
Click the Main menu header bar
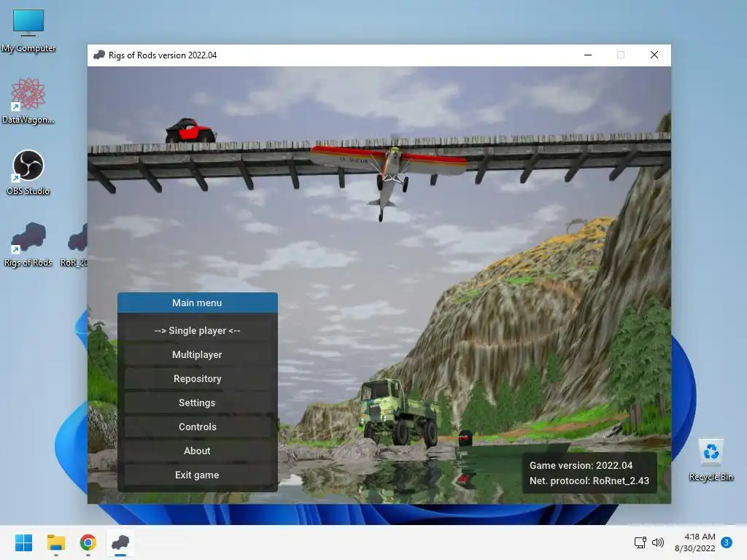(197, 303)
